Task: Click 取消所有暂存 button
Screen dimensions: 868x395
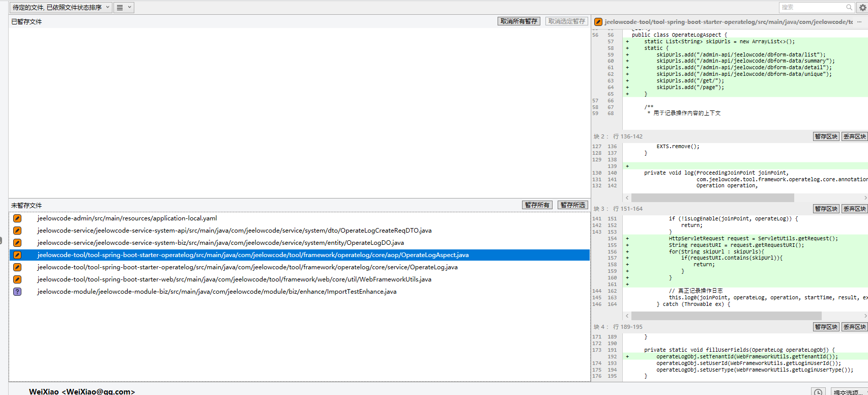Action: coord(518,21)
